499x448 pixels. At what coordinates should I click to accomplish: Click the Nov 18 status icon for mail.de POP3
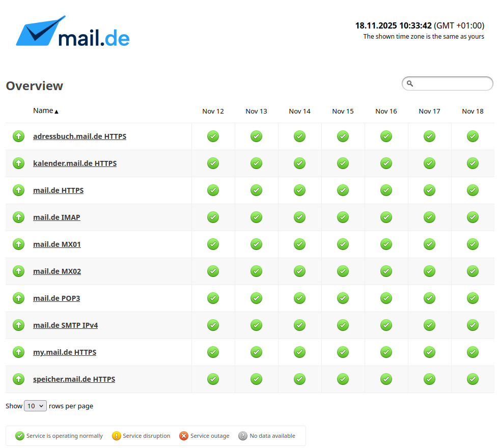[473, 298]
